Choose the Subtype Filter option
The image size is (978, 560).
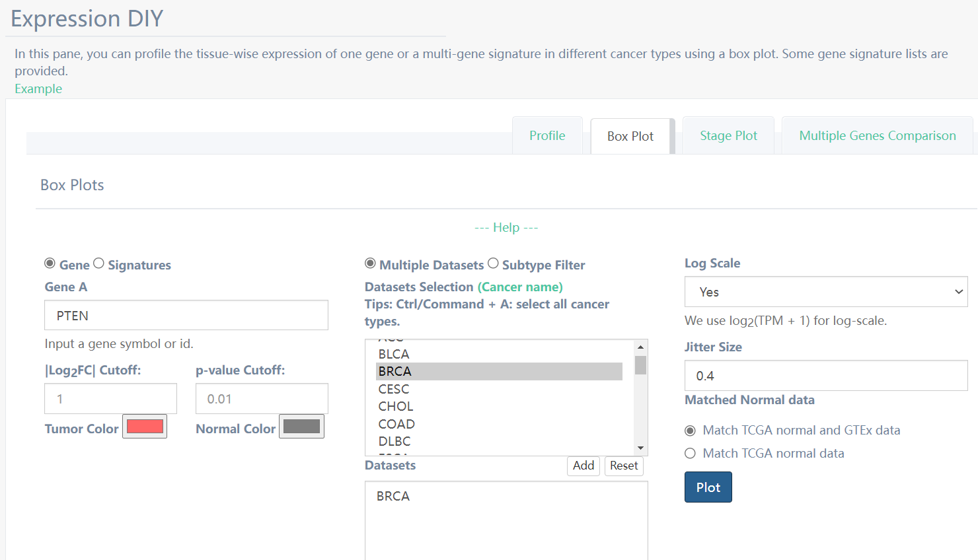coord(494,263)
